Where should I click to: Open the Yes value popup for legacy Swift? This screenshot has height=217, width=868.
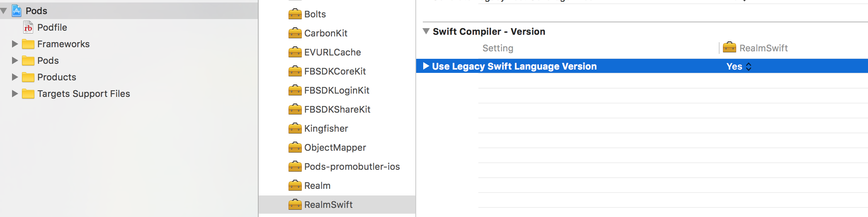pos(739,66)
